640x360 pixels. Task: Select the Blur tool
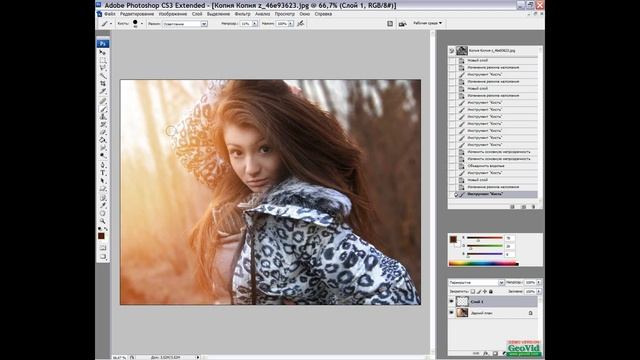pos(102,148)
